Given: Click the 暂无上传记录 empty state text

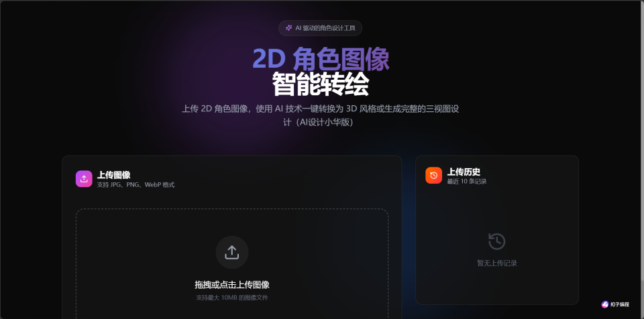Looking at the screenshot, I should point(497,263).
